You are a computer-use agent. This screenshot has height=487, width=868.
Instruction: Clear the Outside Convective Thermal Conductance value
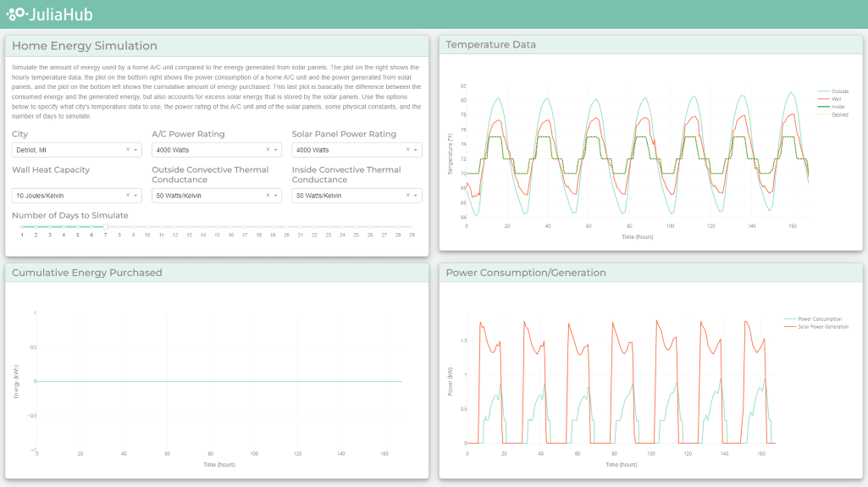pos(268,196)
